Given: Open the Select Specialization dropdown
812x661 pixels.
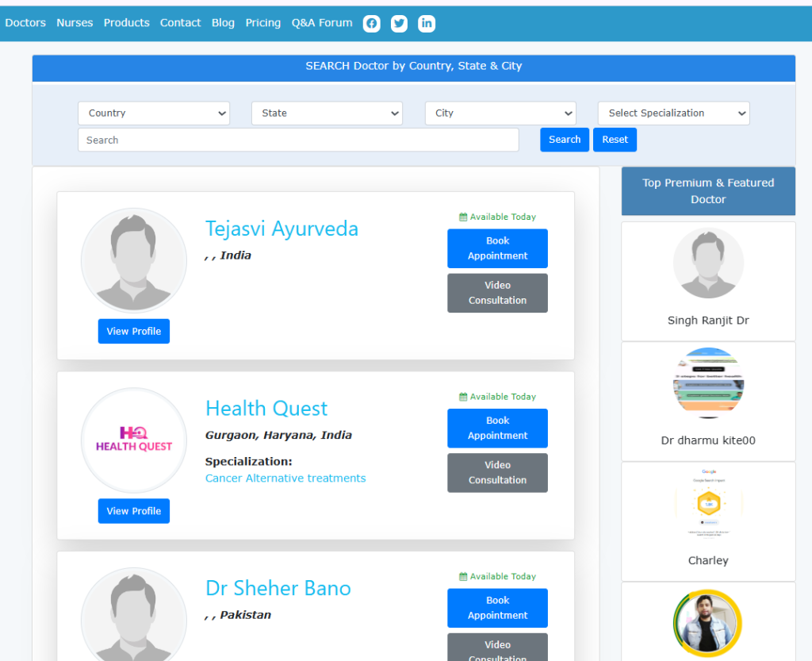Looking at the screenshot, I should [673, 113].
